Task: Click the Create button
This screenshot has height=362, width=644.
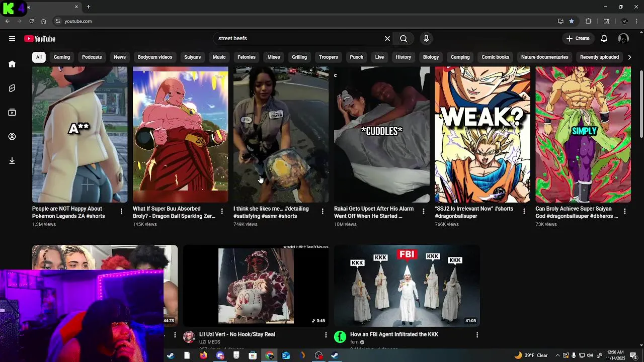Action: [578, 39]
